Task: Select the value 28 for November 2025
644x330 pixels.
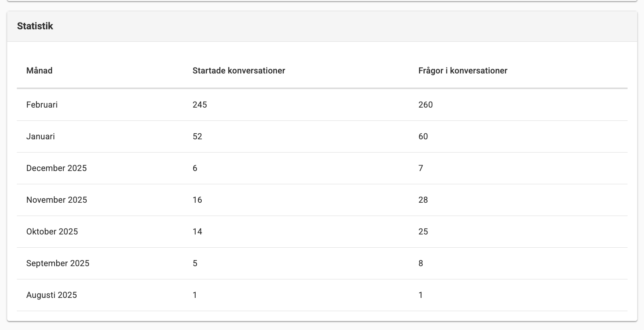Action: coord(423,200)
